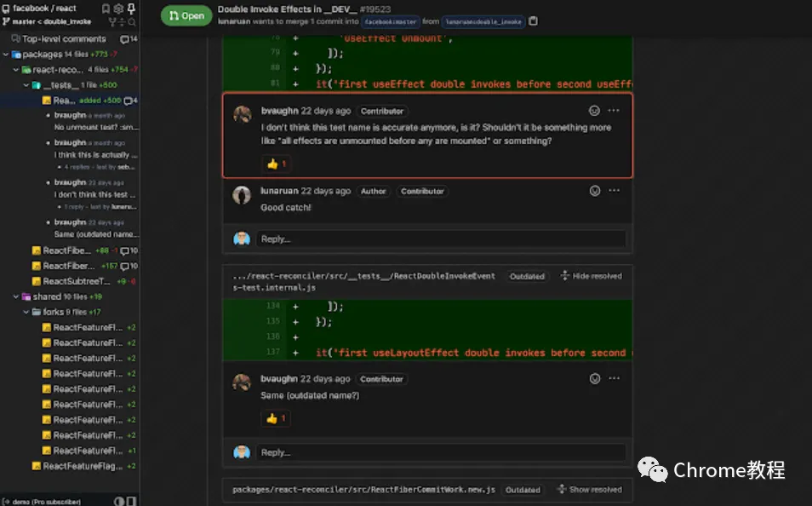Image resolution: width=812 pixels, height=506 pixels.
Task: Click the fork/branch icon in sidebar
Action: [x=112, y=22]
